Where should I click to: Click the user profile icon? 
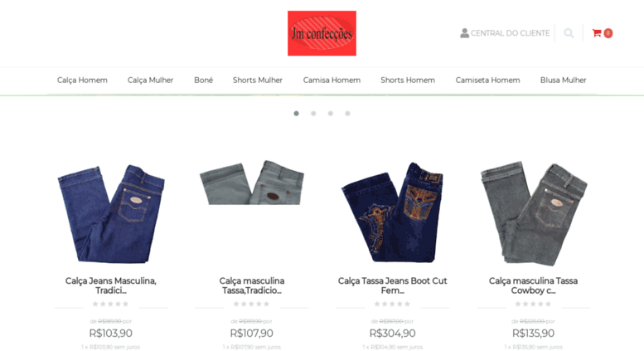(464, 33)
